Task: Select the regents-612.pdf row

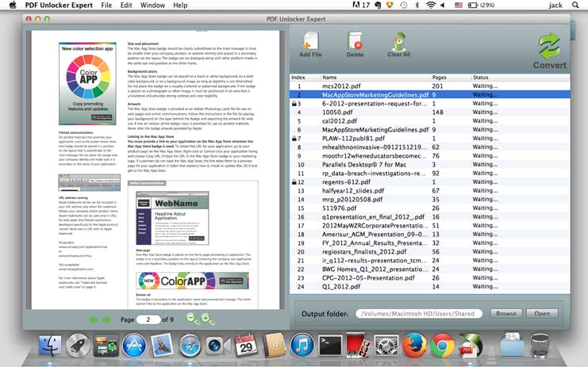Action: click(430, 182)
